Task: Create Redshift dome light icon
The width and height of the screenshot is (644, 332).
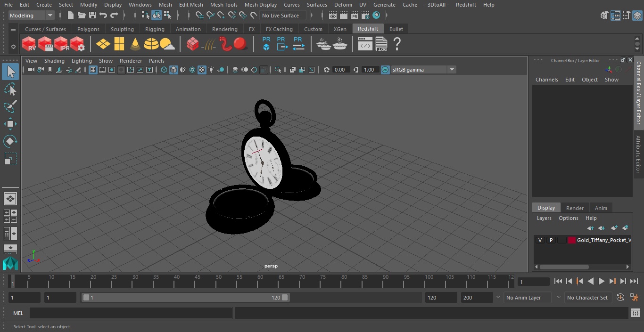Action: click(151, 44)
